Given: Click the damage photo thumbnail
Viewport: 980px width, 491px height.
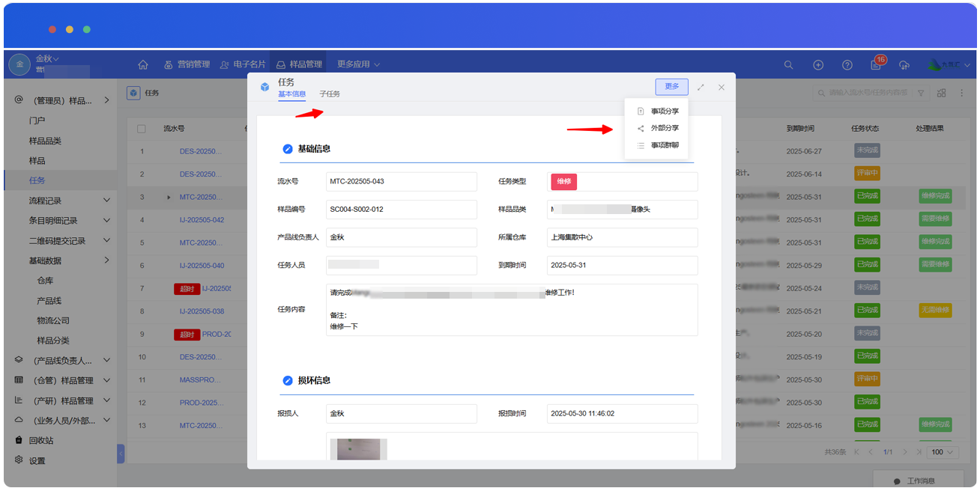Looking at the screenshot, I should pos(358,449).
